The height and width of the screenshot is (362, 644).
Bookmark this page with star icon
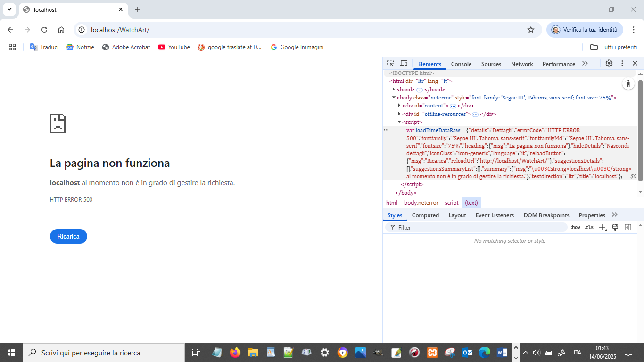pos(531,30)
